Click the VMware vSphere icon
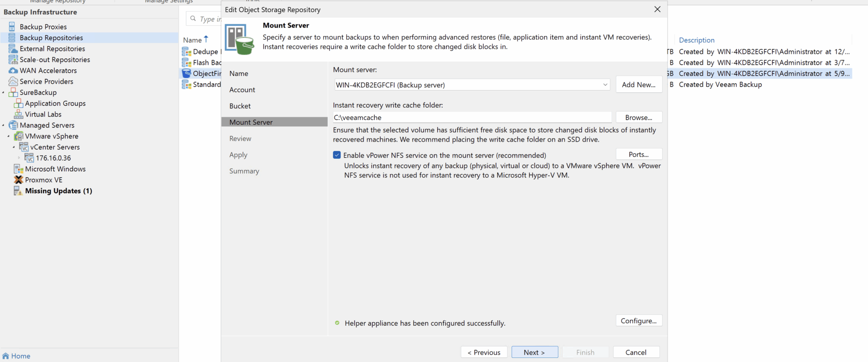Viewport: 868px width, 362px height. 19,136
